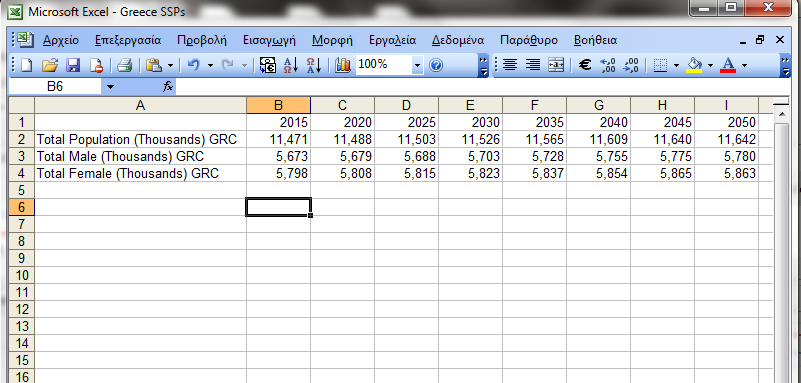Open the euro conversion tool icon
The image size is (801, 383).
coord(267,65)
